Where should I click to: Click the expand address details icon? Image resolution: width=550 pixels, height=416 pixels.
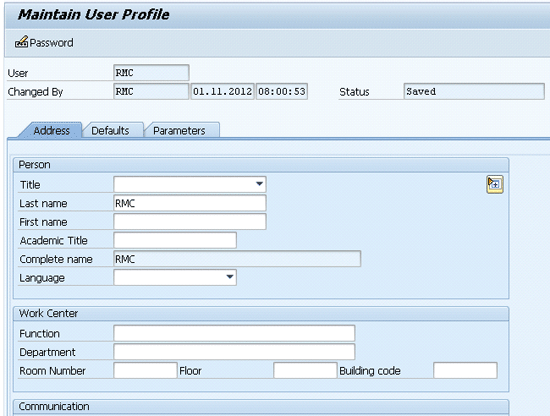click(495, 184)
